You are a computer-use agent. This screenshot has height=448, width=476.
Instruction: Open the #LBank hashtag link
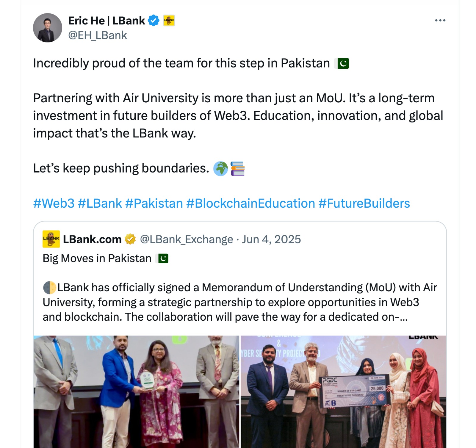coord(100,203)
